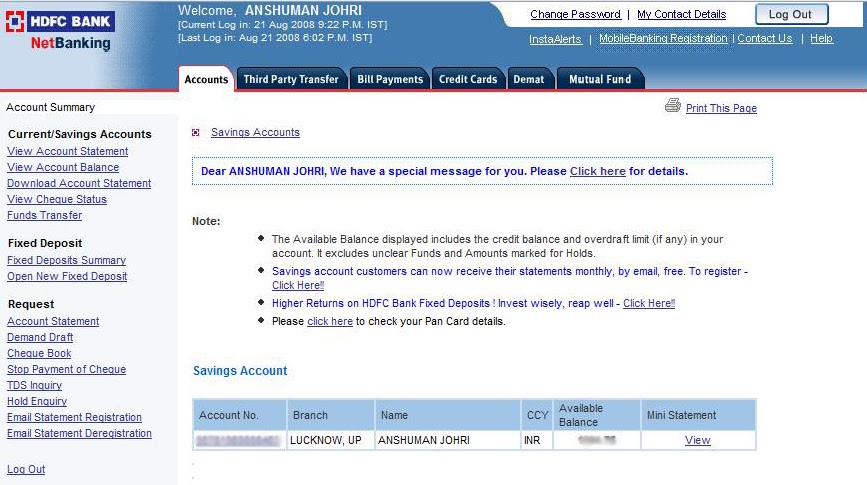867x485 pixels.
Task: View the mini statement for the account
Action: (x=697, y=440)
